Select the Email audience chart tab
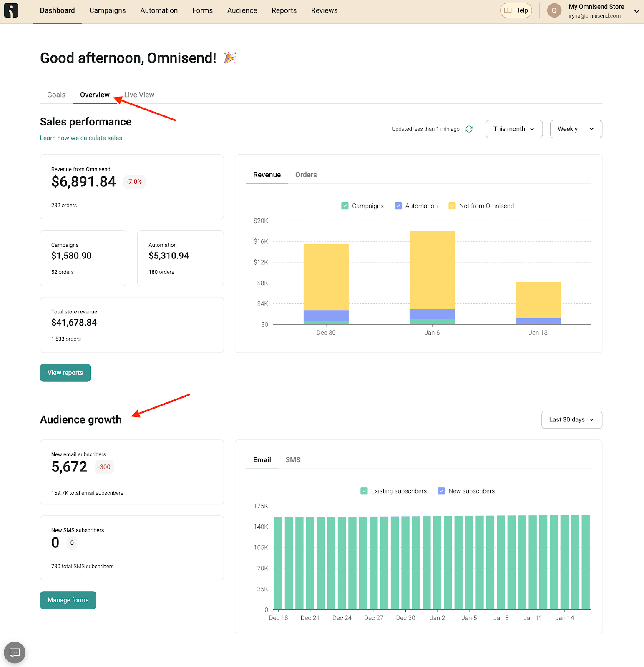644x667 pixels. coord(262,460)
